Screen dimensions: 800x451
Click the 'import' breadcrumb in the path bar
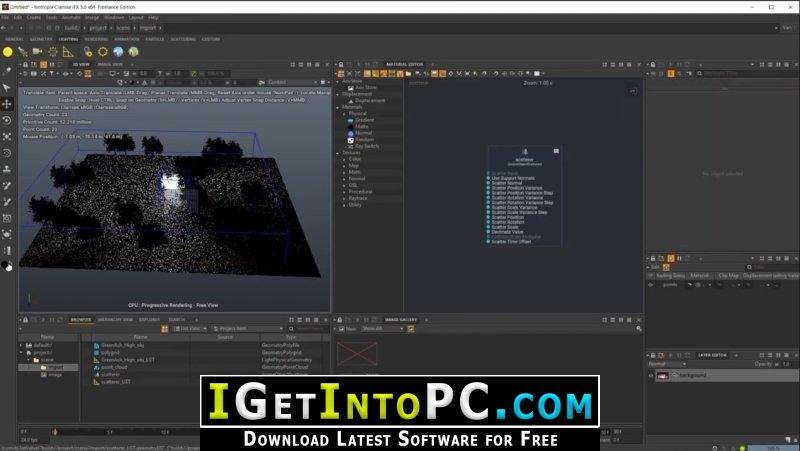pyautogui.click(x=148, y=28)
